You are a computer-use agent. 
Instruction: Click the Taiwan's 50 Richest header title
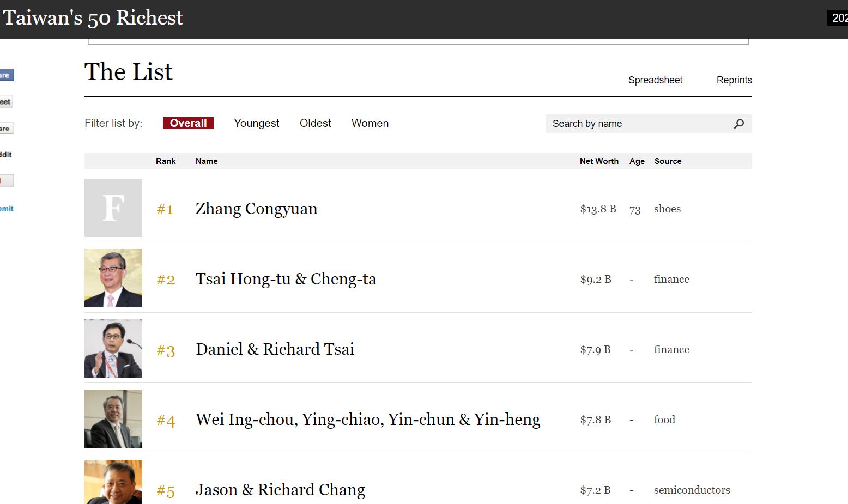click(93, 18)
